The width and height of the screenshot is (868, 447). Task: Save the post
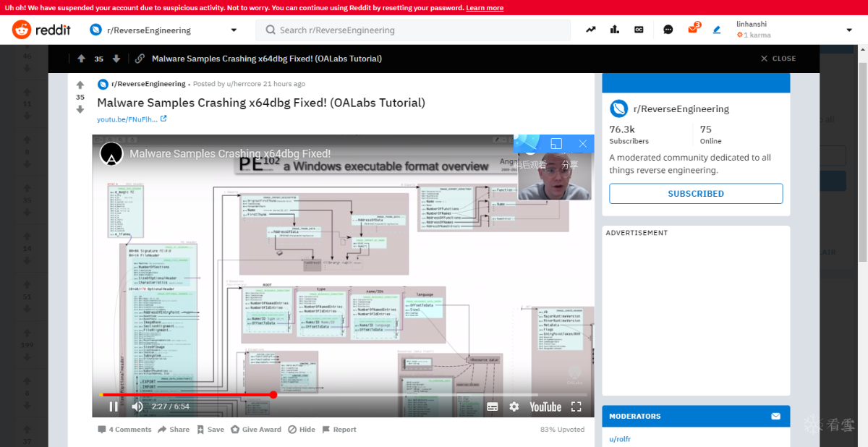pos(210,430)
